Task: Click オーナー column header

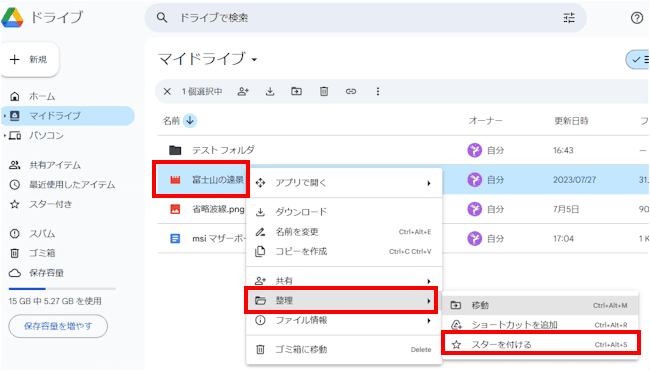Action: (485, 121)
